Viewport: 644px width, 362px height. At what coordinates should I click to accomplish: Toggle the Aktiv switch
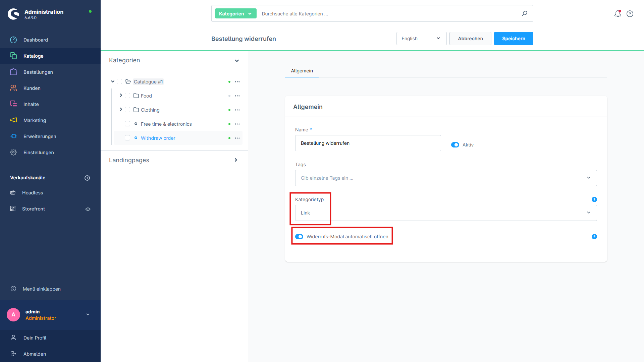coord(455,145)
